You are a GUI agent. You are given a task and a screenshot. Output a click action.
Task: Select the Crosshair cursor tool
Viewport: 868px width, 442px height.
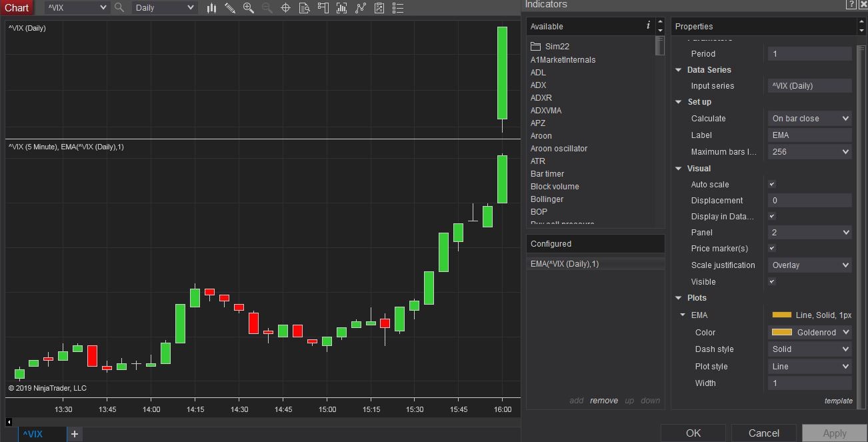(x=286, y=8)
